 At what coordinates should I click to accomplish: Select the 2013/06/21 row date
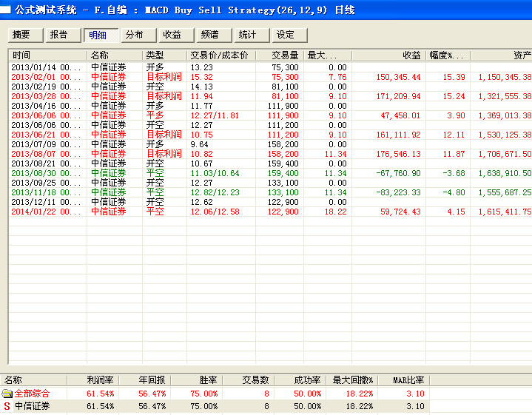point(46,135)
